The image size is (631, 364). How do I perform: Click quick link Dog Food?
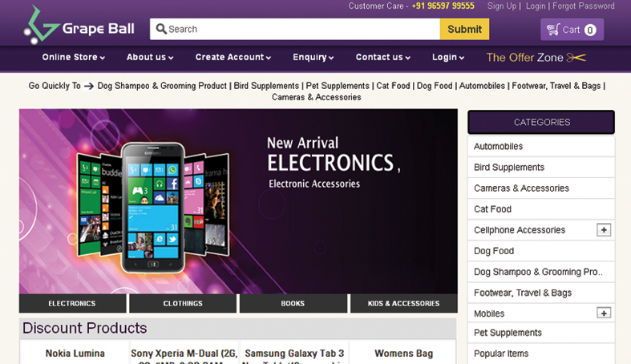435,86
